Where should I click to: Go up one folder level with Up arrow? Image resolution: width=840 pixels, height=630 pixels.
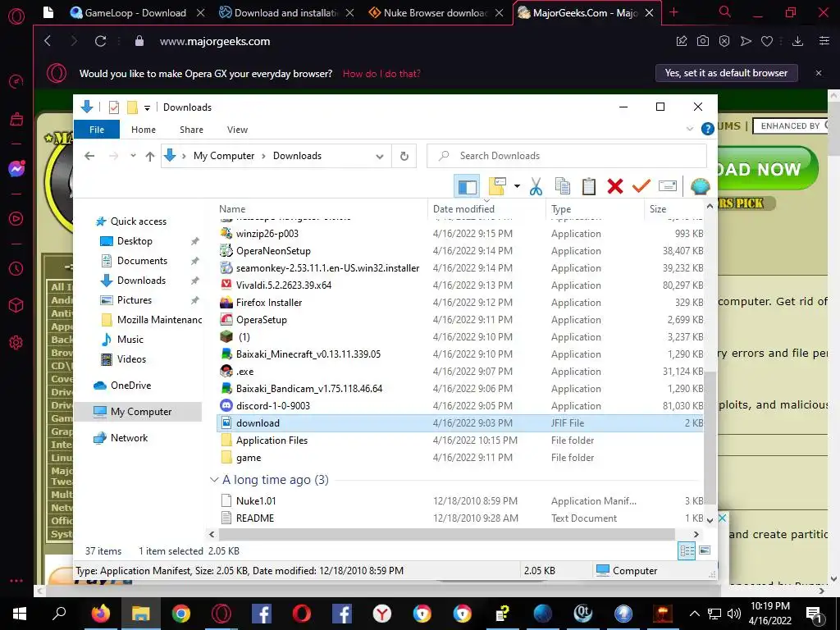click(150, 156)
